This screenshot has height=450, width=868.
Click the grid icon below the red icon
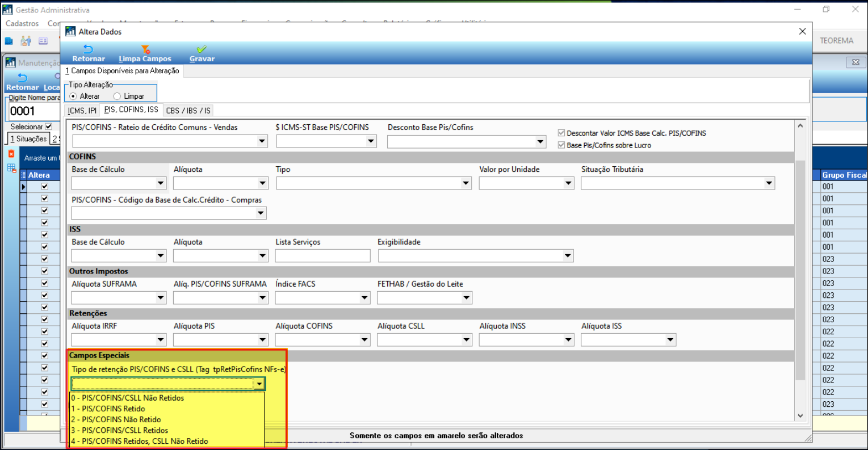(x=11, y=168)
